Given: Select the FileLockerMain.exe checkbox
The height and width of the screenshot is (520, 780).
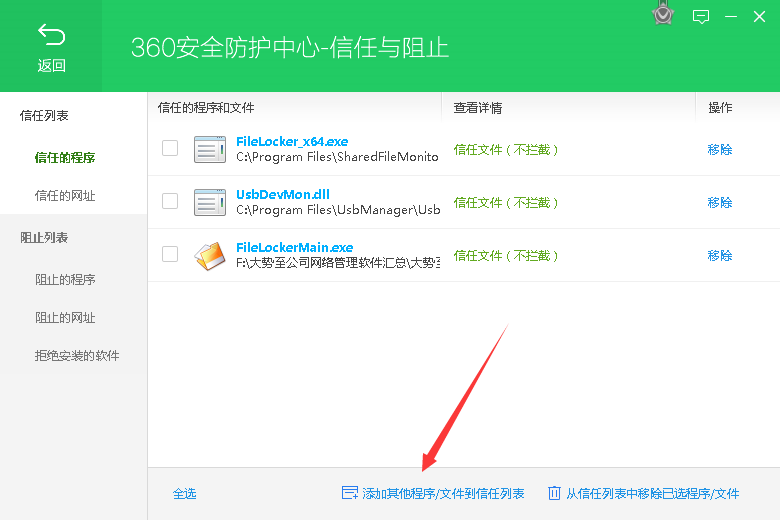Looking at the screenshot, I should coord(170,254).
